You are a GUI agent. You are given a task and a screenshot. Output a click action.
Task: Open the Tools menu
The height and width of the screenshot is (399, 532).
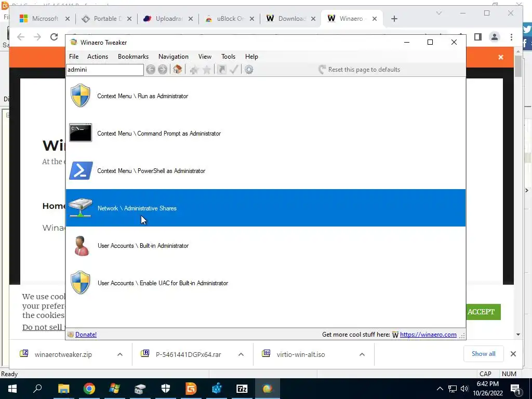pos(229,57)
